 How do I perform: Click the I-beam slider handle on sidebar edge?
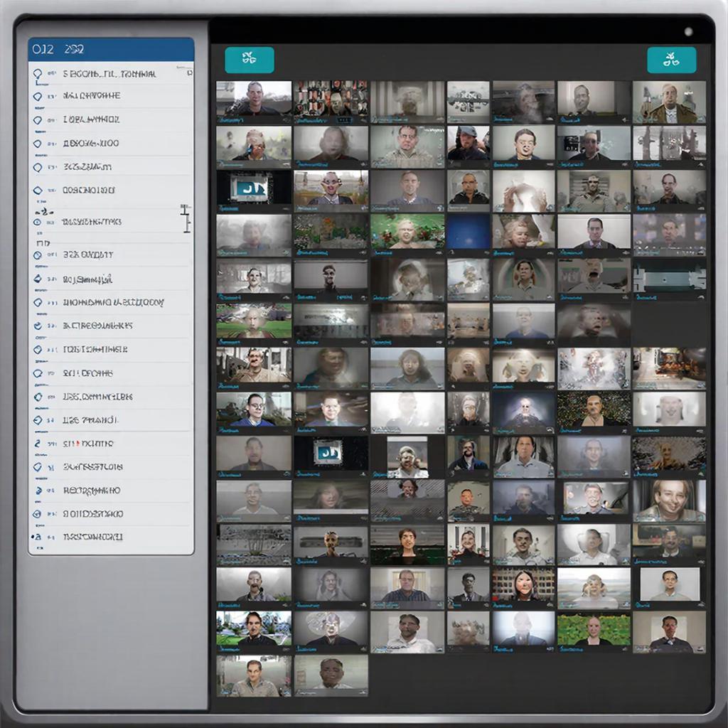tap(186, 218)
